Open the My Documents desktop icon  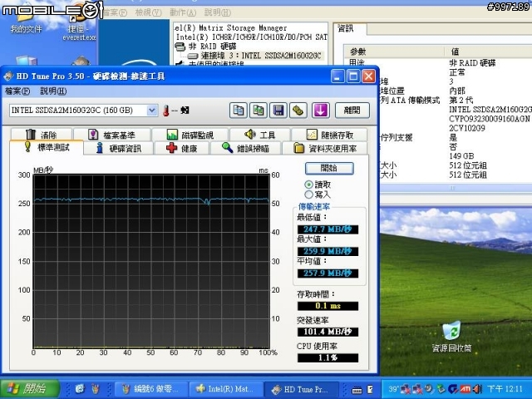click(26, 20)
